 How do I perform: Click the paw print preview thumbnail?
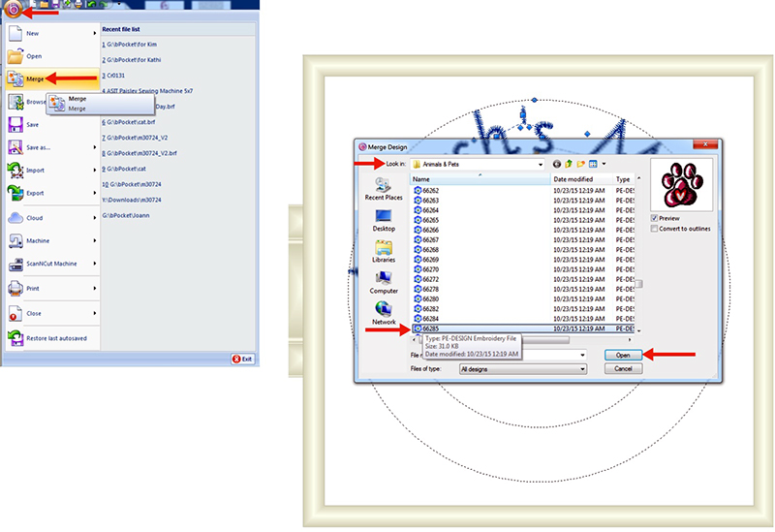(683, 184)
